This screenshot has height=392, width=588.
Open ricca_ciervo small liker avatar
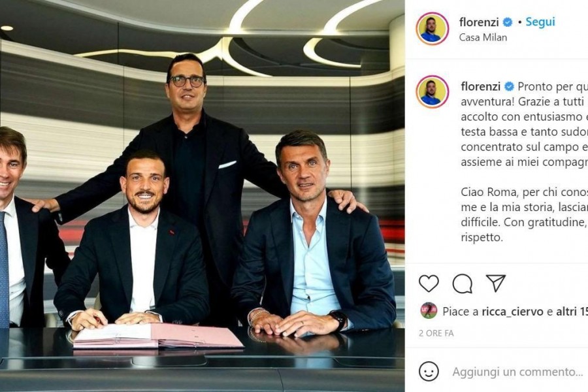pos(428,310)
